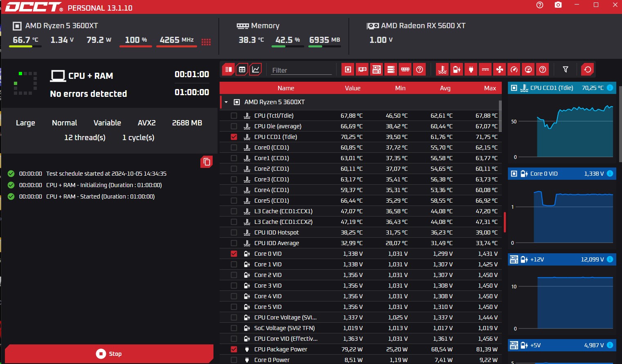The width and height of the screenshot is (622, 364).
Task: Open OCCT help from the title bar
Action: click(x=540, y=5)
